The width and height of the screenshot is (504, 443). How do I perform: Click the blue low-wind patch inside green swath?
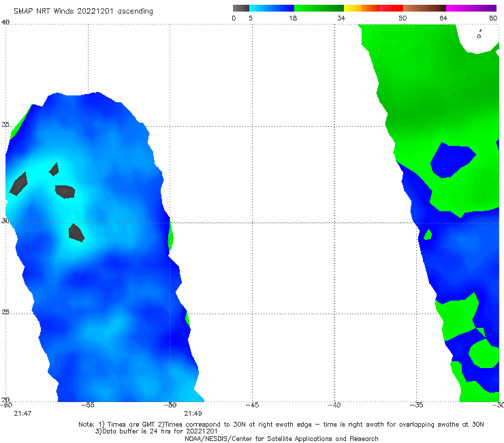[x=452, y=160]
